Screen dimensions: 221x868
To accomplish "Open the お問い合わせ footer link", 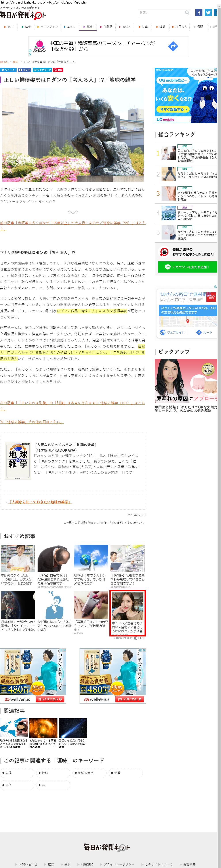I will pyautogui.click(x=28, y=864).
